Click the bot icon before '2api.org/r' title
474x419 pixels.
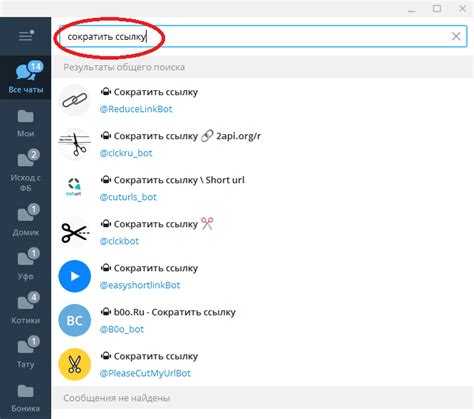[x=106, y=136]
